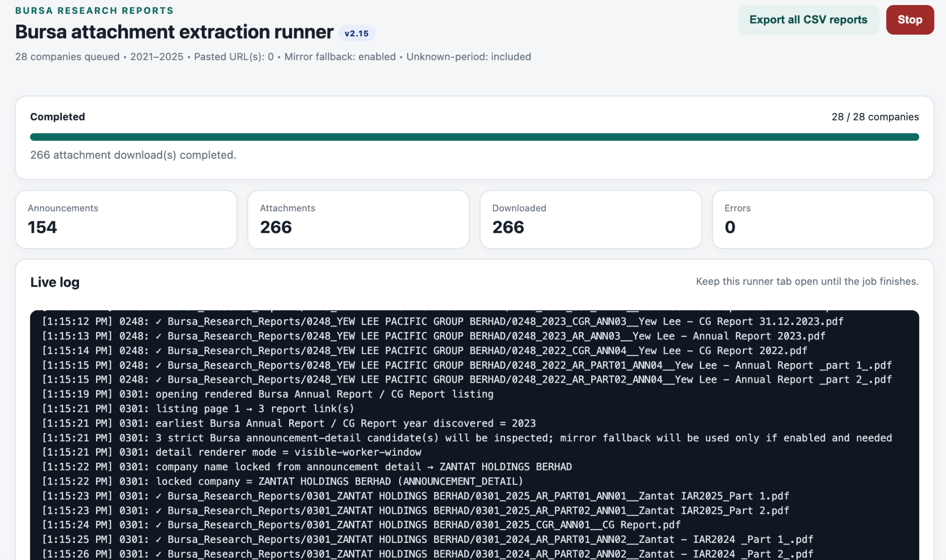Click log line for Yew Lee Annual Report _part 2_.pdf
The width and height of the screenshot is (946, 560).
(x=467, y=379)
